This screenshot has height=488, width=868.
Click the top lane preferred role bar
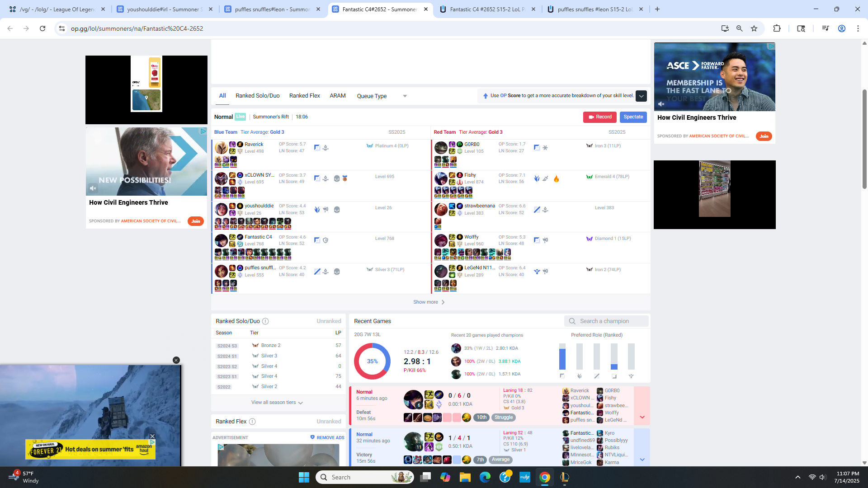pos(562,357)
